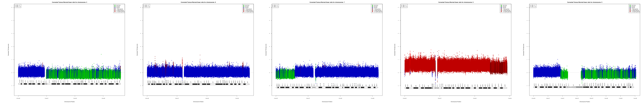Click 'Chromosome Position' axis label under chromosome 5 plot

click(69, 101)
